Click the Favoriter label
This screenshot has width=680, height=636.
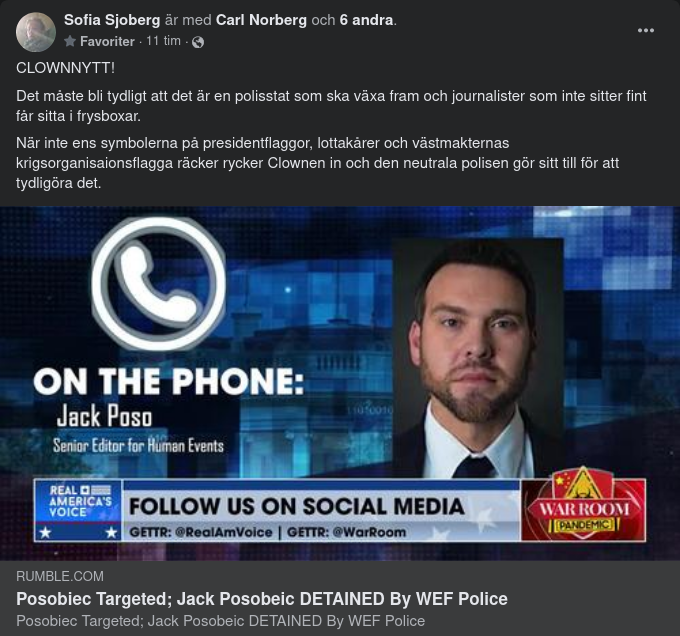107,42
